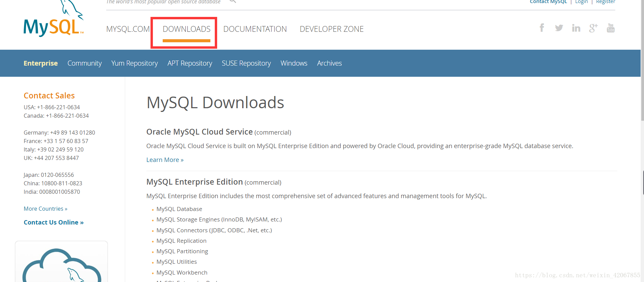
Task: Click the Oracle MySQL Cloud Service heading
Action: [200, 132]
